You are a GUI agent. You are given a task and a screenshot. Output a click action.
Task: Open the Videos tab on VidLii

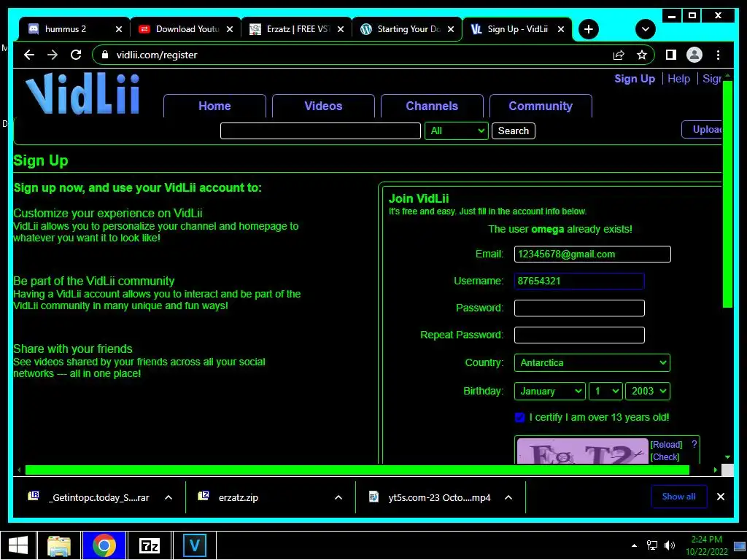323,106
